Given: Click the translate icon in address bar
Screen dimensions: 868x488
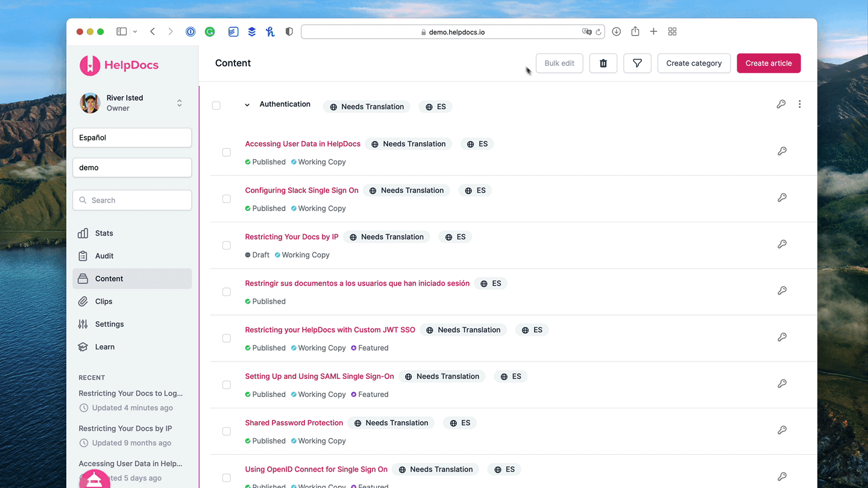Looking at the screenshot, I should tap(587, 32).
